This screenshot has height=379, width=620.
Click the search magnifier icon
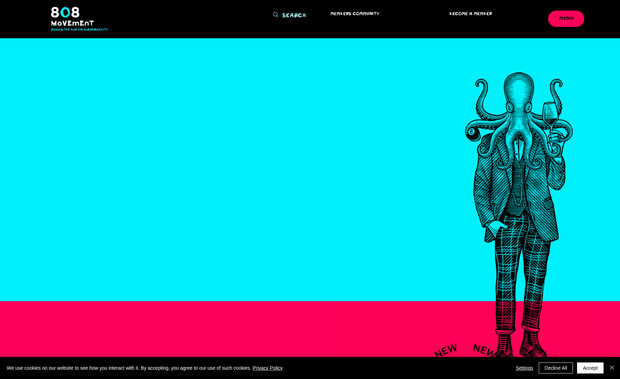pyautogui.click(x=275, y=15)
